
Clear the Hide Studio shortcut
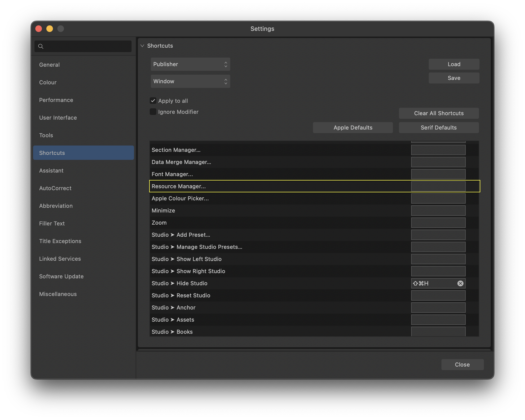(460, 283)
